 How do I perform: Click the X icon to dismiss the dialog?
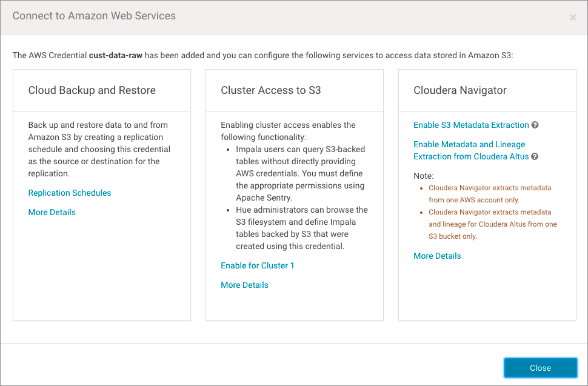[x=573, y=18]
